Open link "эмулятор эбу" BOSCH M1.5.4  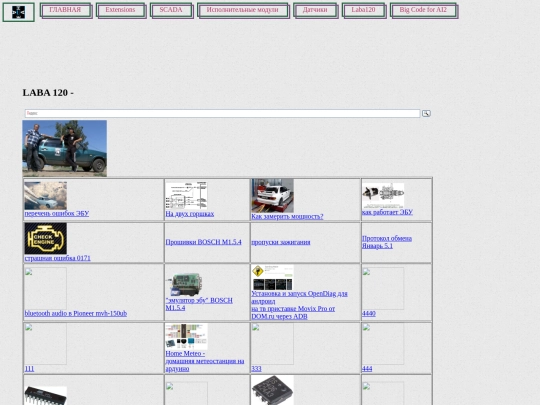199,304
